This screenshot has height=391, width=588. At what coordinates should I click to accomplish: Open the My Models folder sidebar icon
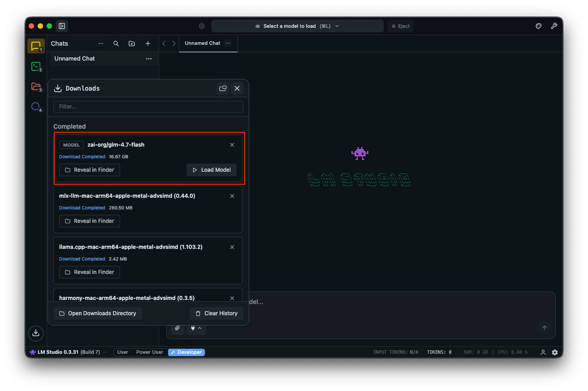(36, 87)
